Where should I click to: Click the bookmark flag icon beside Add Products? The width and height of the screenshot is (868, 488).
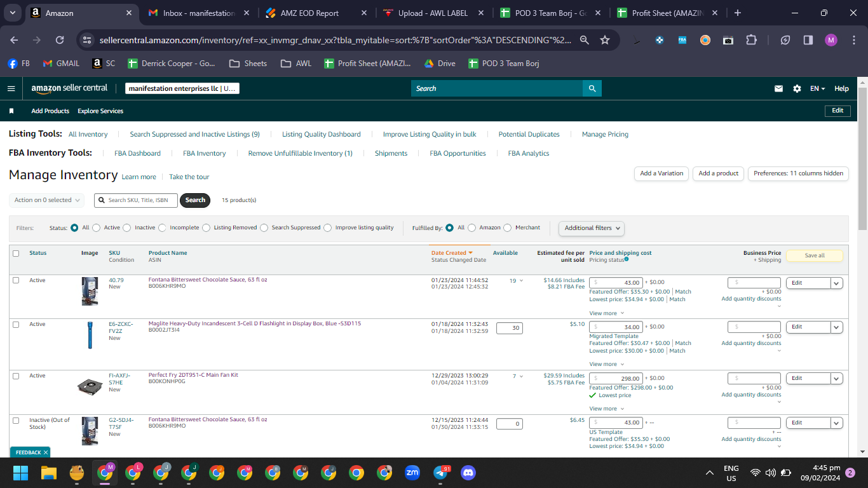(x=11, y=111)
